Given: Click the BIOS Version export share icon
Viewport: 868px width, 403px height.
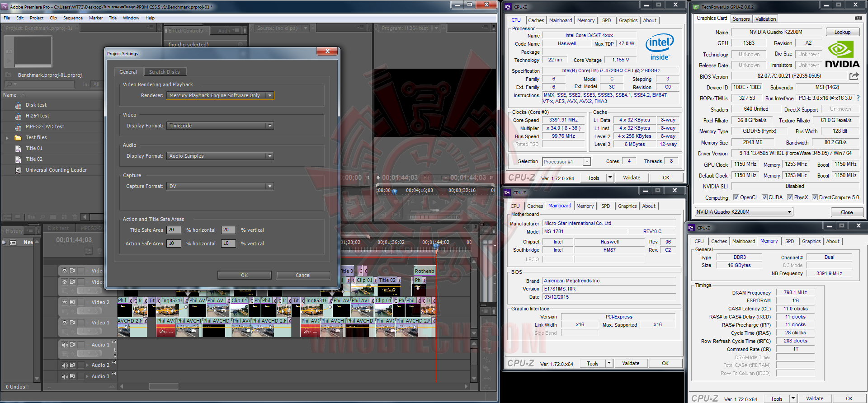Looking at the screenshot, I should [x=854, y=76].
